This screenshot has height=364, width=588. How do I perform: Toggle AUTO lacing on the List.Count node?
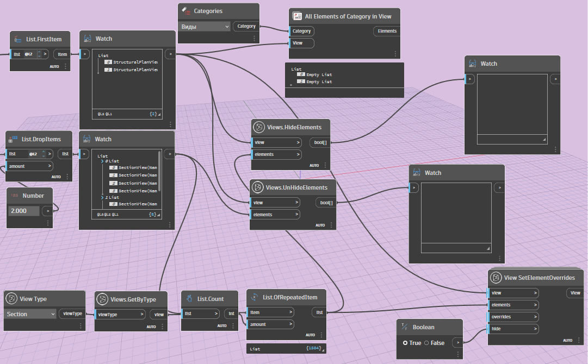222,325
